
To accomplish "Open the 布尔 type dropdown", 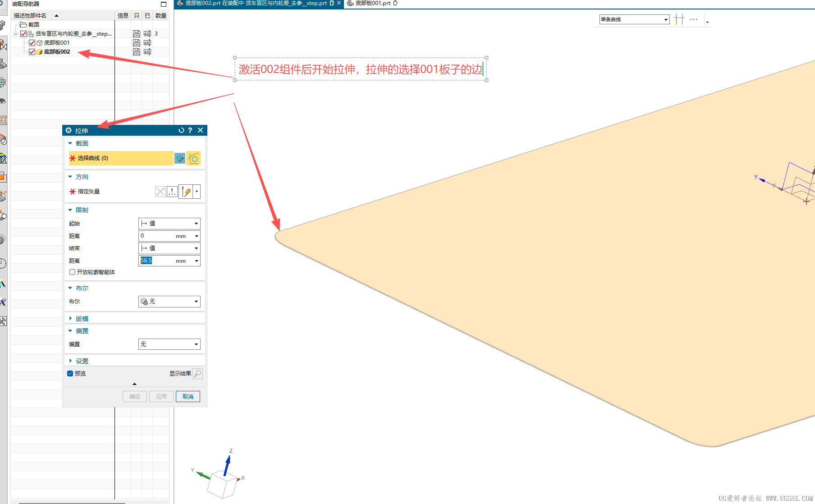I will [x=169, y=302].
